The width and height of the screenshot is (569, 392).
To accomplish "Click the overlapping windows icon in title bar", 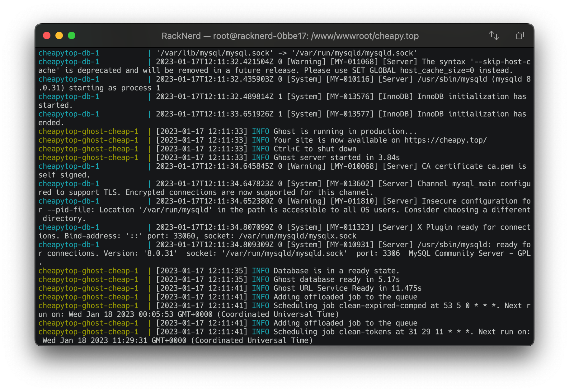I will pyautogui.click(x=520, y=35).
